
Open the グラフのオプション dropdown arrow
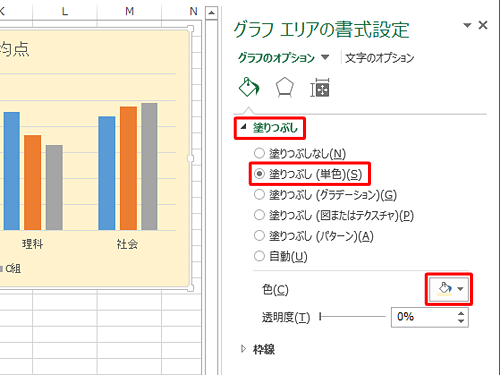[x=325, y=57]
